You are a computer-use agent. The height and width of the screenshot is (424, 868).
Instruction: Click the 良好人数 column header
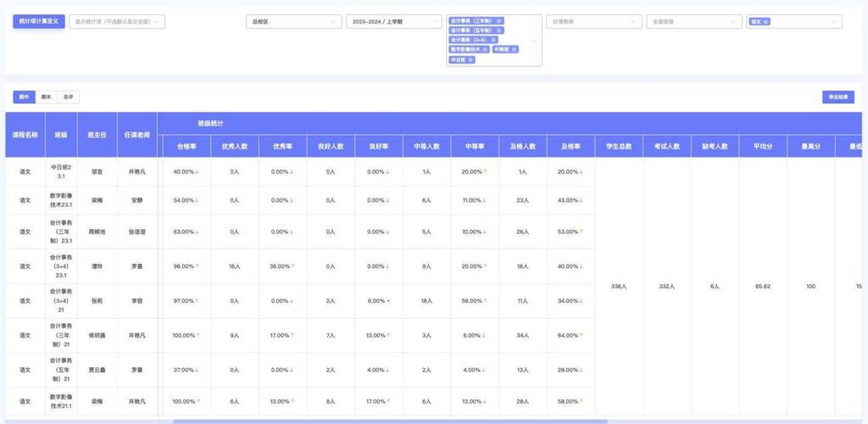pyautogui.click(x=331, y=147)
